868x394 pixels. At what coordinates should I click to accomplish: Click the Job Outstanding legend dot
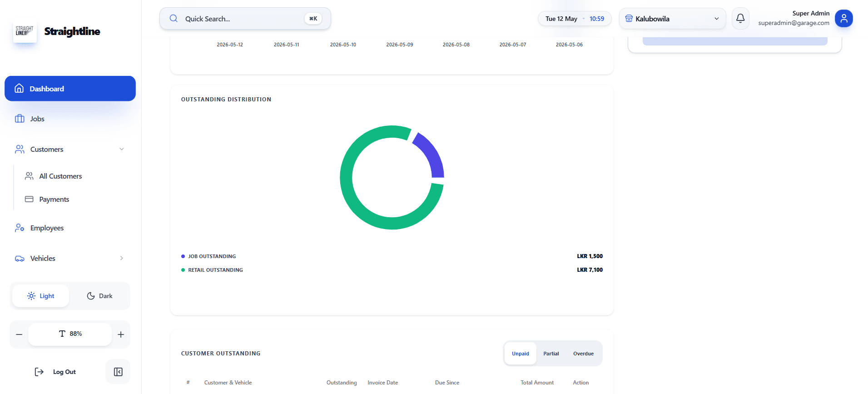click(x=183, y=256)
